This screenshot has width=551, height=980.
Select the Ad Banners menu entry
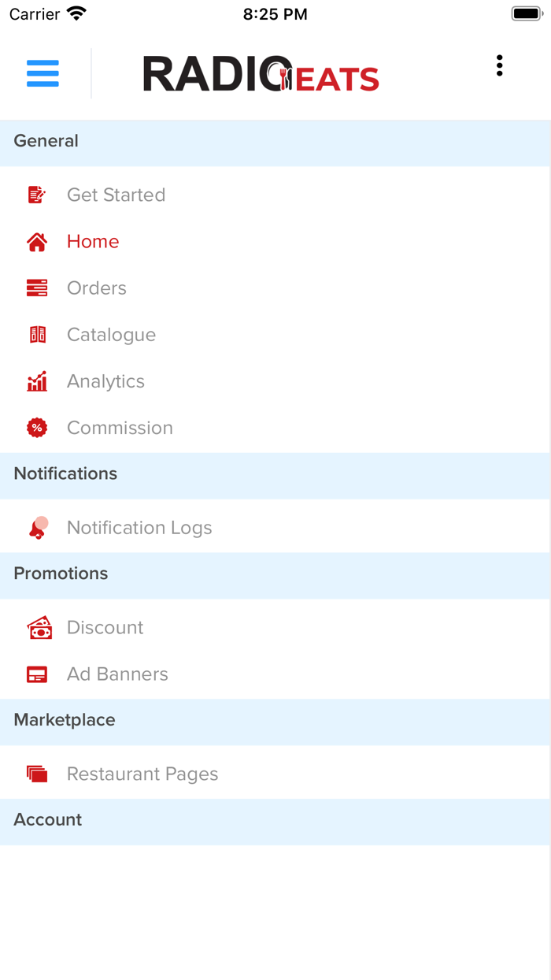click(117, 674)
